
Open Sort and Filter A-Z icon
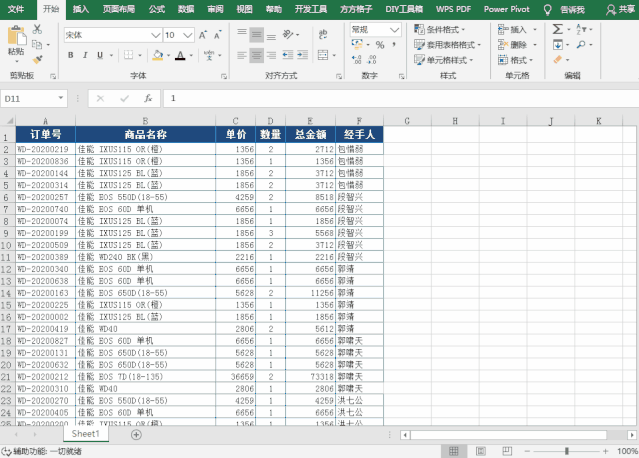coord(581,29)
